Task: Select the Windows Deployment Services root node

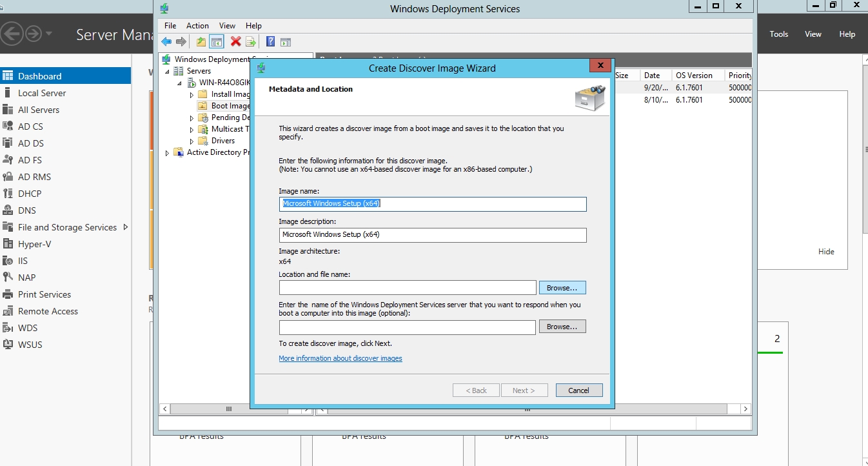Action: point(212,59)
